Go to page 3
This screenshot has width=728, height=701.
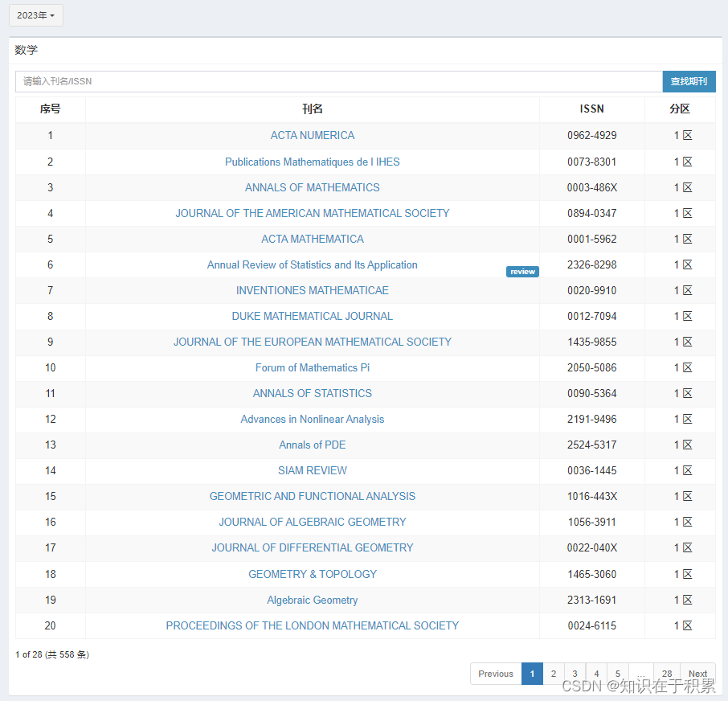coord(575,674)
